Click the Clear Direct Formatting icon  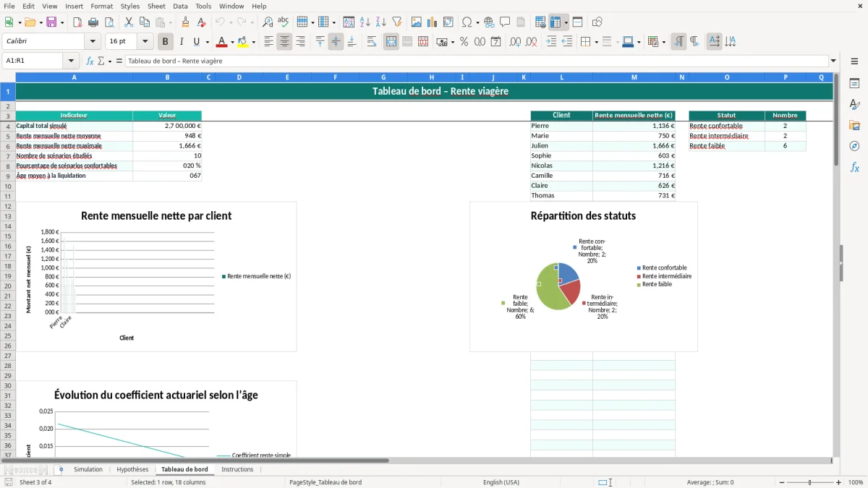(x=201, y=22)
